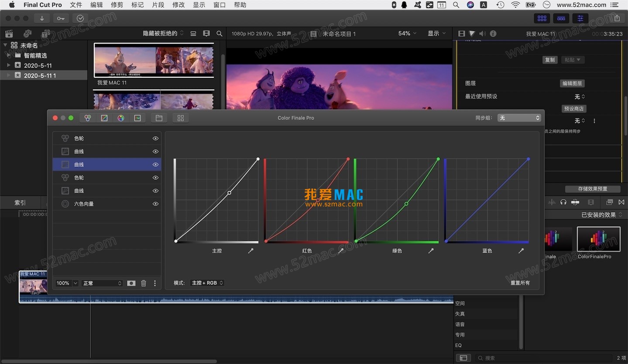628x364 pixels.
Task: Open the Final Cut Pro menu
Action: point(43,5)
